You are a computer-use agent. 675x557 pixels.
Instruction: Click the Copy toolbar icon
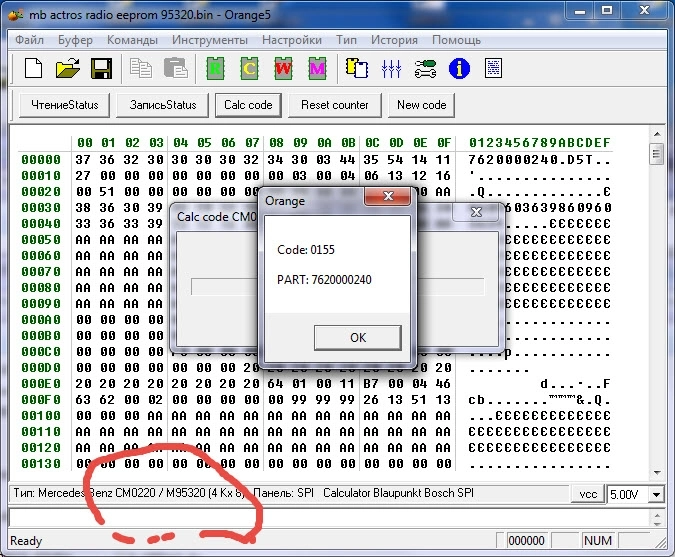(141, 68)
